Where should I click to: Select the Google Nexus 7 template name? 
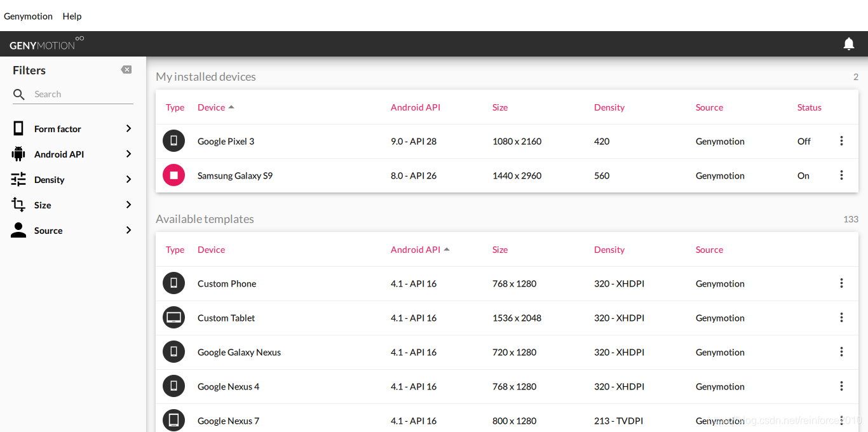click(228, 421)
